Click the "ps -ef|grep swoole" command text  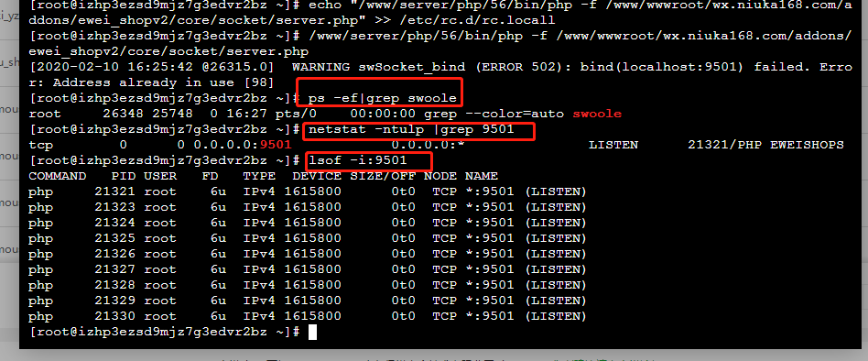(x=382, y=99)
